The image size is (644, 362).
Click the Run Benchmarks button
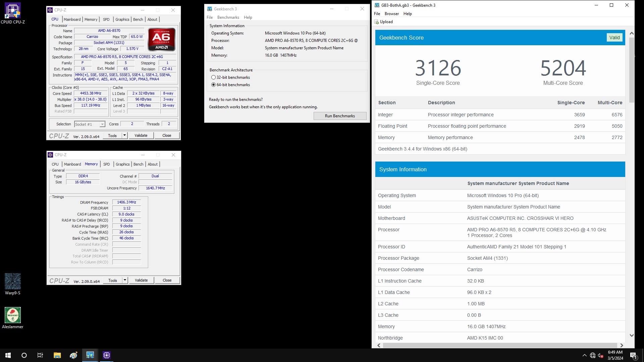pyautogui.click(x=340, y=116)
